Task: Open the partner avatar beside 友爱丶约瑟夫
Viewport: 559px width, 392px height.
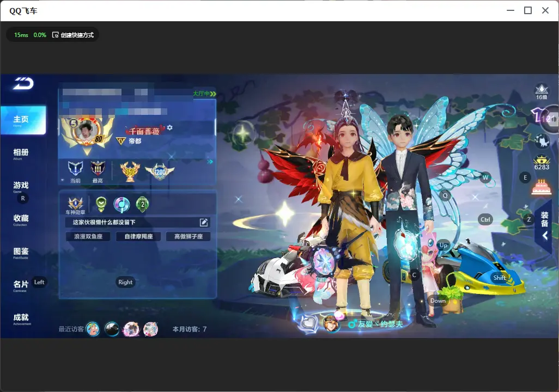Action: point(331,323)
